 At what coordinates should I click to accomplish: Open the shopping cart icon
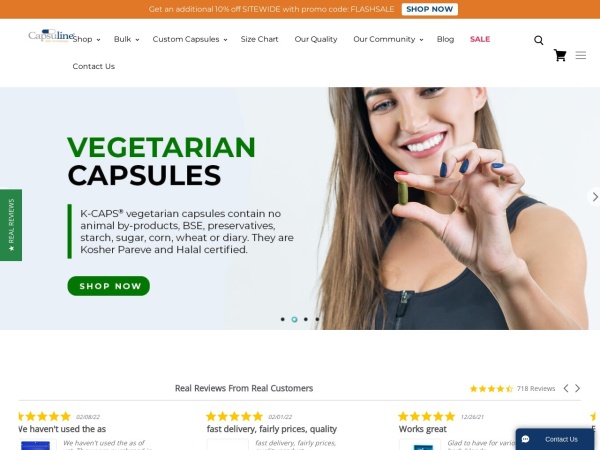[560, 55]
